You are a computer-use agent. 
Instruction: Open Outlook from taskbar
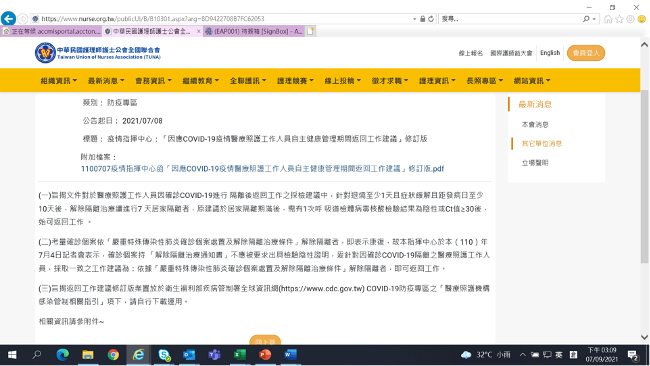pyautogui.click(x=189, y=355)
